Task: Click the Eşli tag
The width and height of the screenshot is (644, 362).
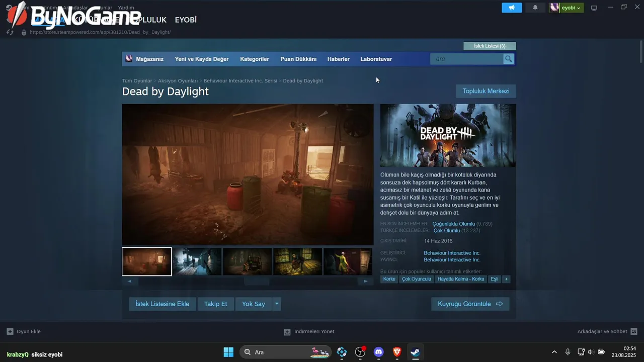Action: (x=495, y=279)
